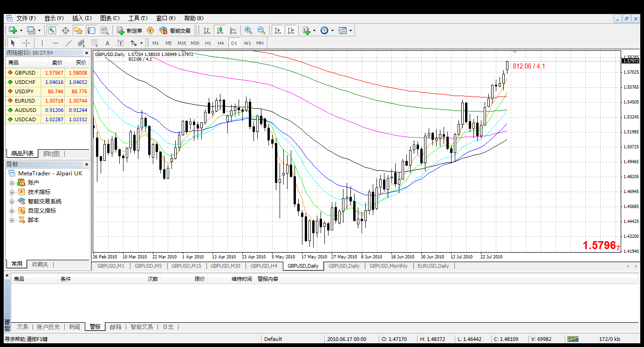Image resolution: width=644 pixels, height=347 pixels.
Task: Click the H4 timeframe button
Action: tap(221, 43)
